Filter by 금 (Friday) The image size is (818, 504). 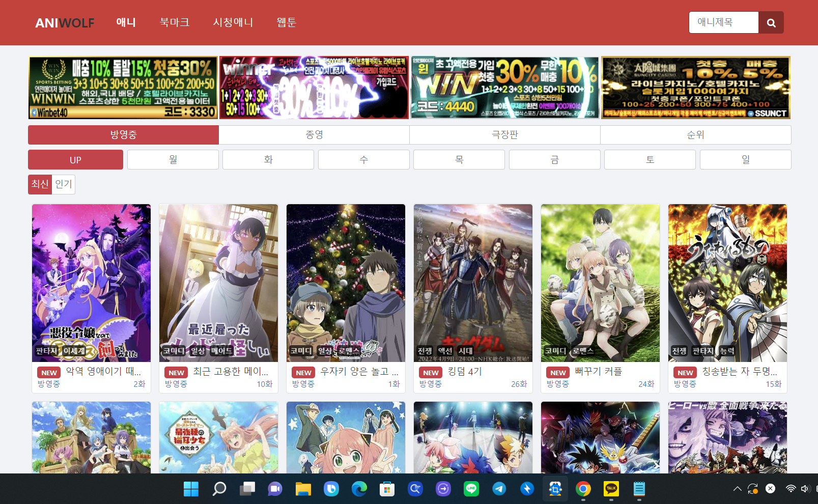click(555, 160)
